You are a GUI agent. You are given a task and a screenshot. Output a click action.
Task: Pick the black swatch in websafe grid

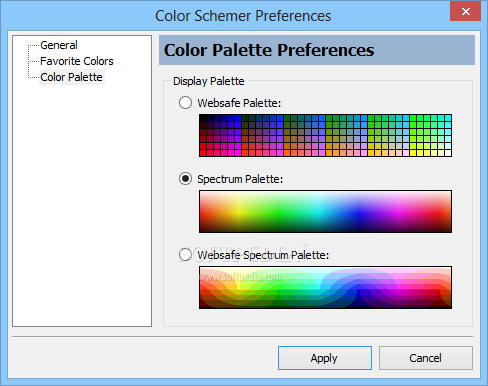[x=203, y=118]
